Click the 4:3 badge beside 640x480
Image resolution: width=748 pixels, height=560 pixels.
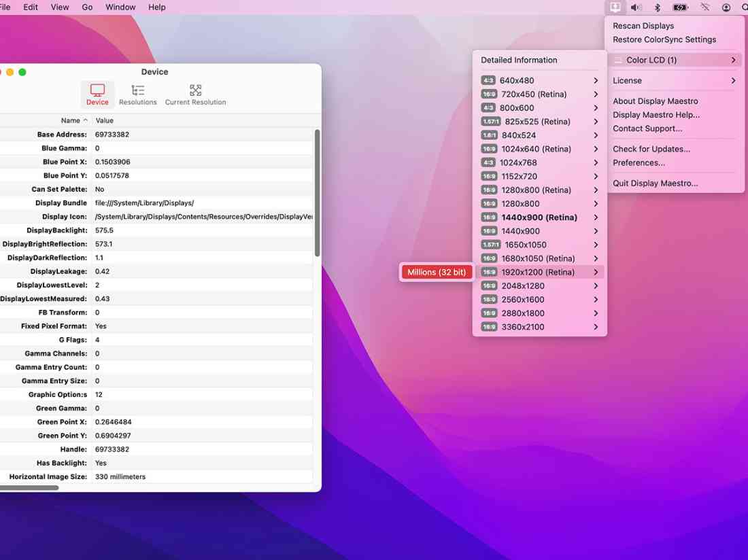tap(489, 80)
